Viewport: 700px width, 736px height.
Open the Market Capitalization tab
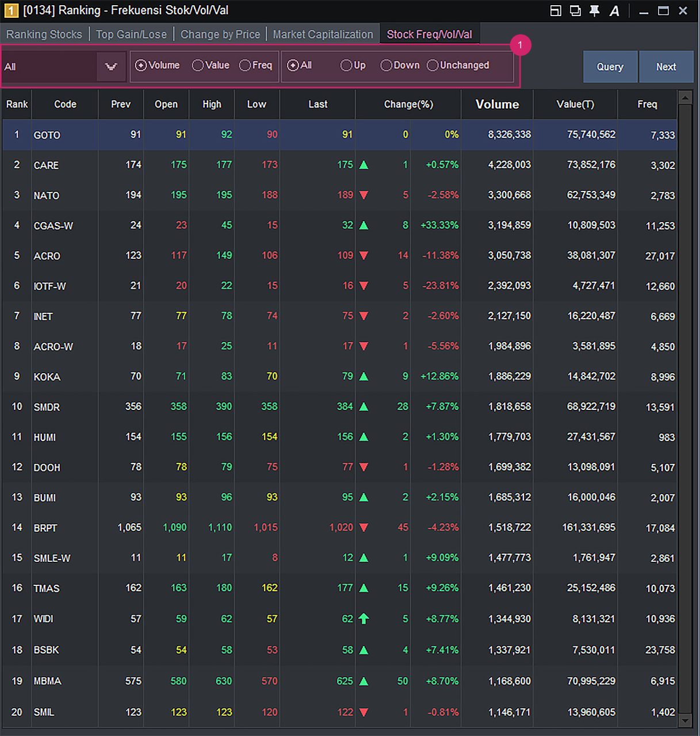323,34
